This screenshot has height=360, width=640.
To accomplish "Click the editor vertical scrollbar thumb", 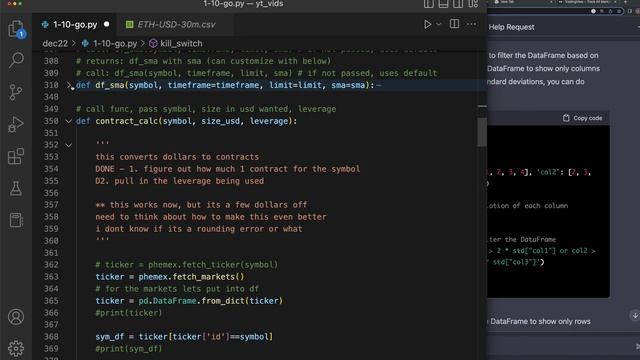I will tap(482, 132).
